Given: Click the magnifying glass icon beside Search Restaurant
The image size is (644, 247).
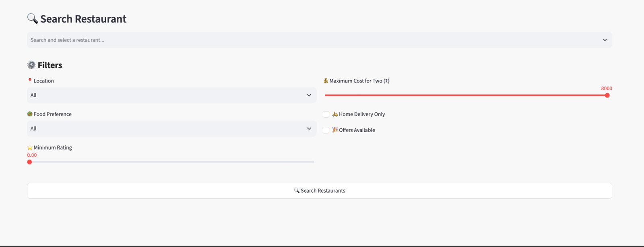Looking at the screenshot, I should 33,19.
